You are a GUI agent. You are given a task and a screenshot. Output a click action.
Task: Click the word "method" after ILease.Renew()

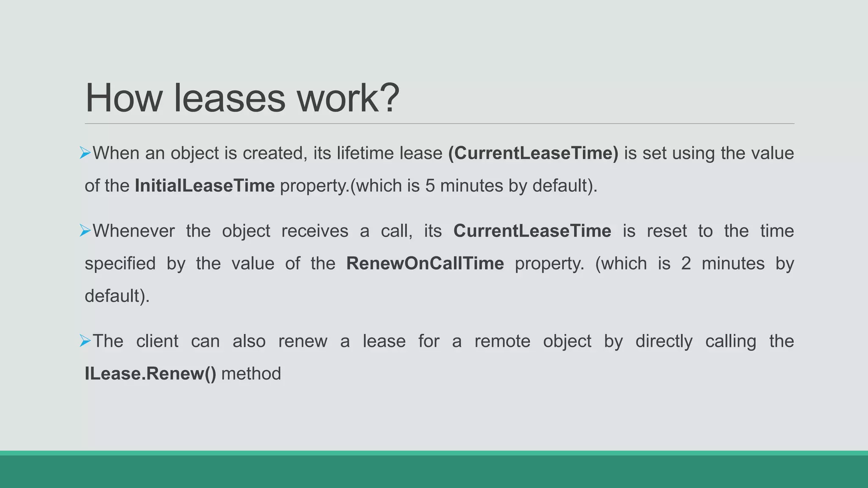coord(251,374)
